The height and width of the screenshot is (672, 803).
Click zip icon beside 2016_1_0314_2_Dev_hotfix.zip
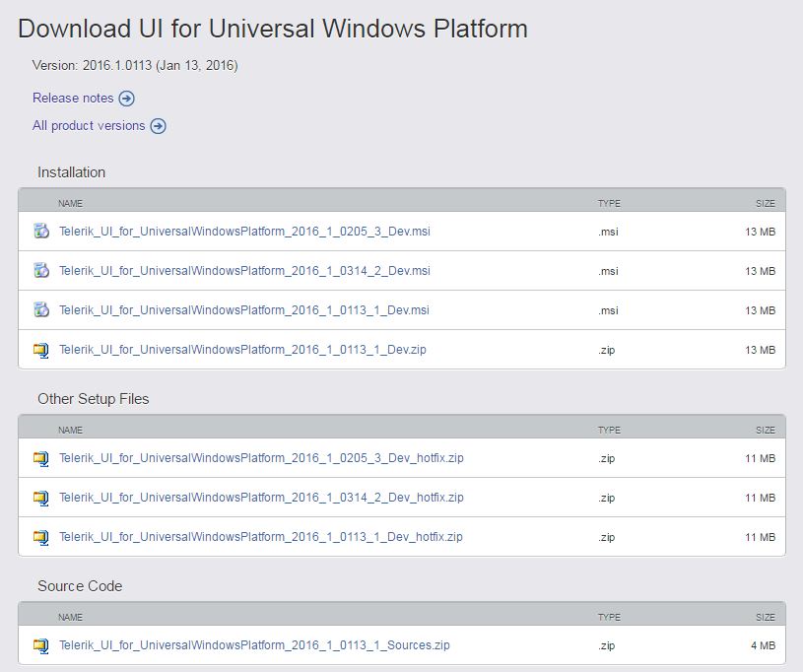40,498
